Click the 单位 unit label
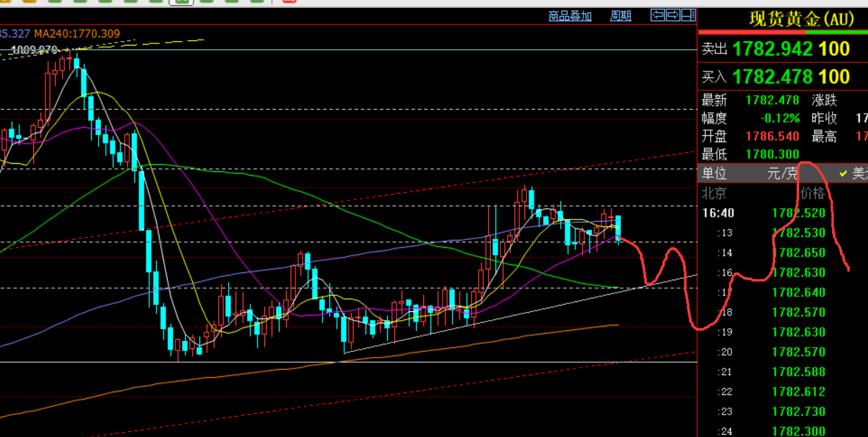Image resolution: width=868 pixels, height=437 pixels. [x=714, y=173]
